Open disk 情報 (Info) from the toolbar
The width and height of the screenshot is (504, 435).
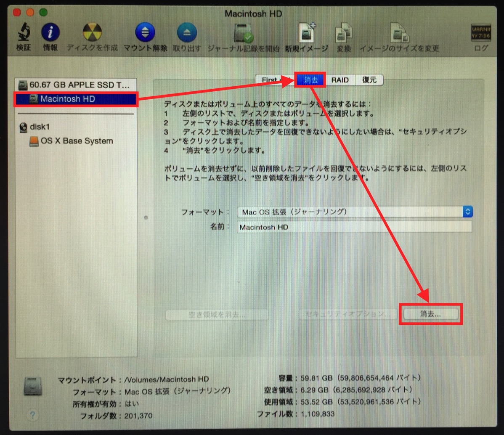coord(50,33)
